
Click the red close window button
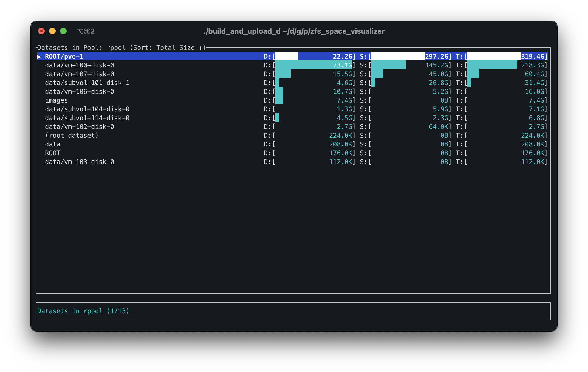coord(41,31)
